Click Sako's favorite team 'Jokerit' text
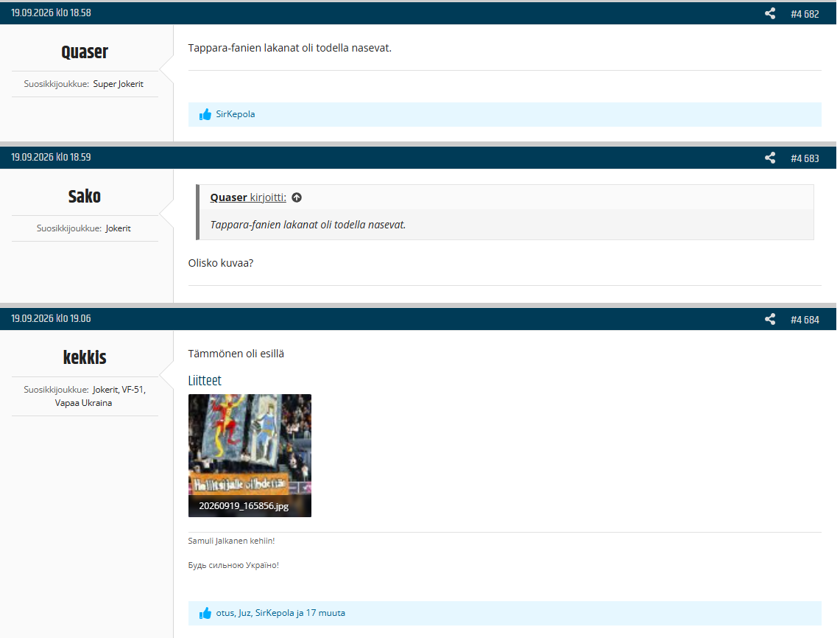Image resolution: width=840 pixels, height=638 pixels. [119, 228]
